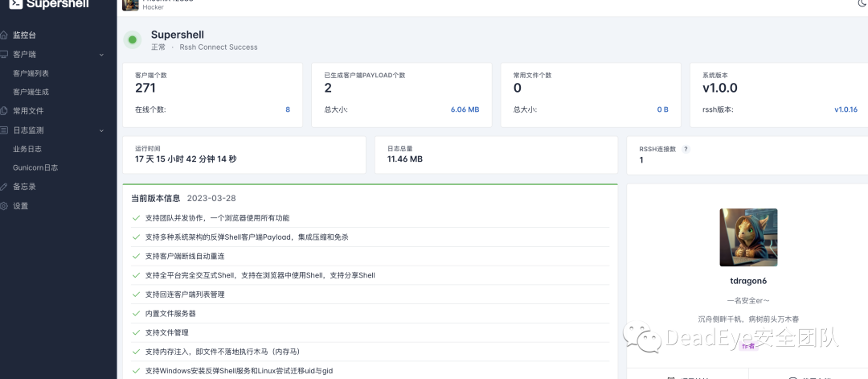Click the RSSH连接数 value 1
The height and width of the screenshot is (379, 868).
coord(641,160)
